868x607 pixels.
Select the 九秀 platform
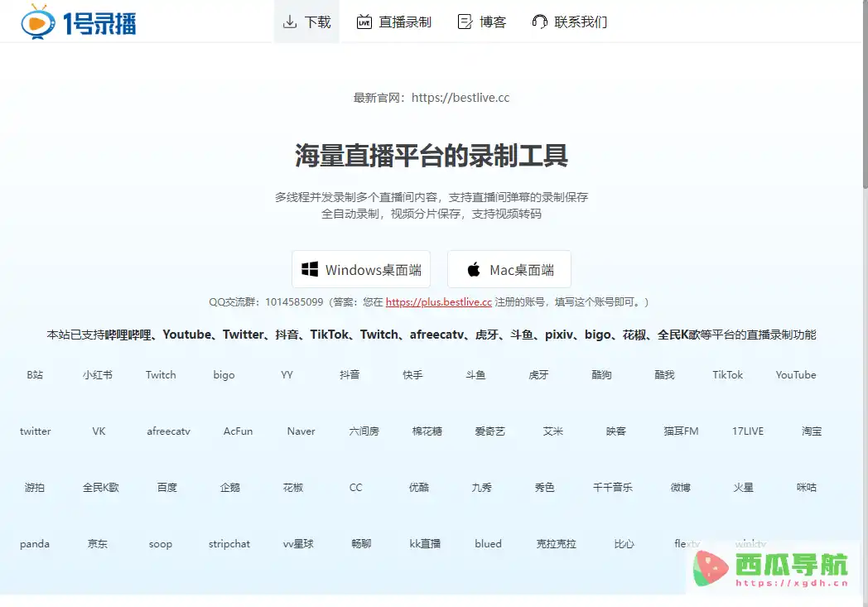(481, 488)
